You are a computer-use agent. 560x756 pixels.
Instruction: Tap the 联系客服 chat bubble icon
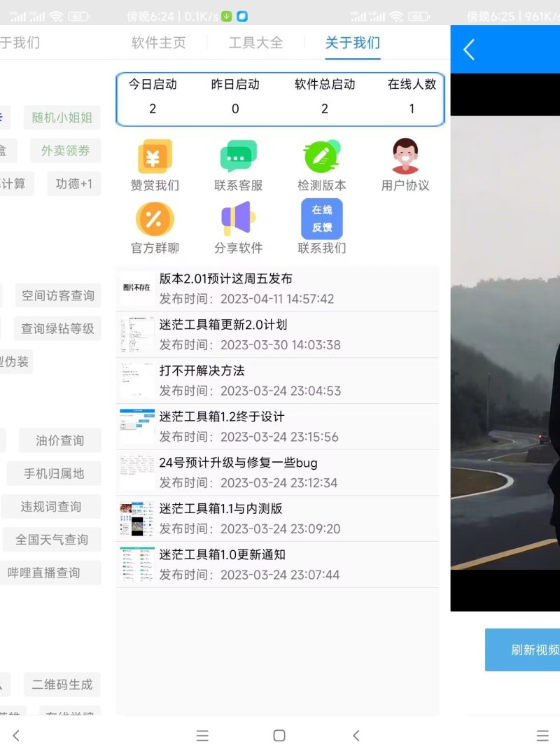point(238,157)
